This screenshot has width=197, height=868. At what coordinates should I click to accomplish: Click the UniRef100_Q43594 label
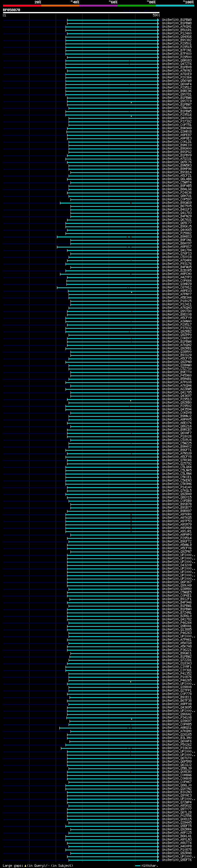click(177, 410)
